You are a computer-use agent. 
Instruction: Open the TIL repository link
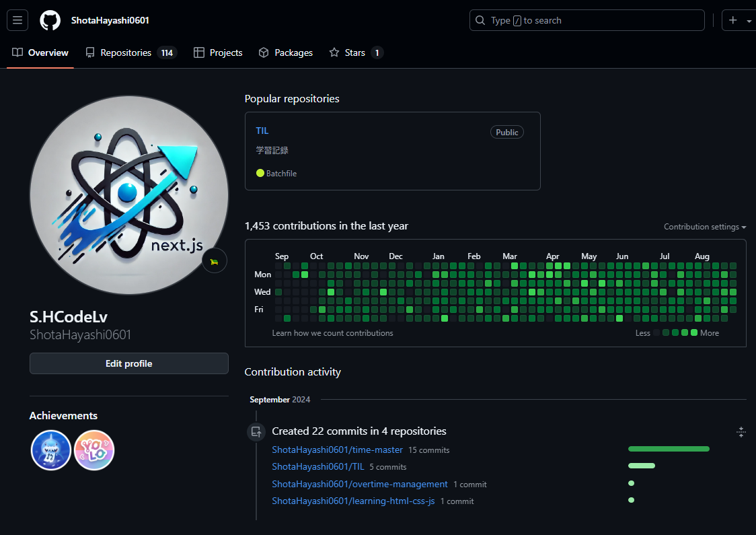262,131
